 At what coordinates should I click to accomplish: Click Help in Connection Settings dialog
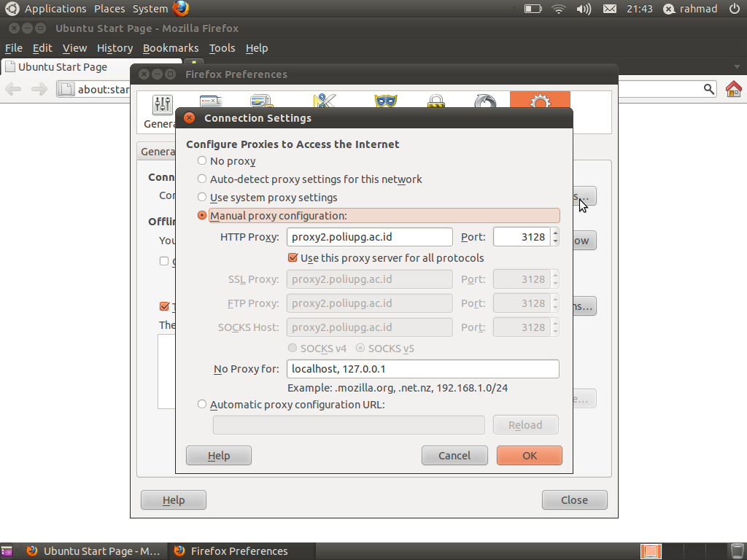[219, 456]
